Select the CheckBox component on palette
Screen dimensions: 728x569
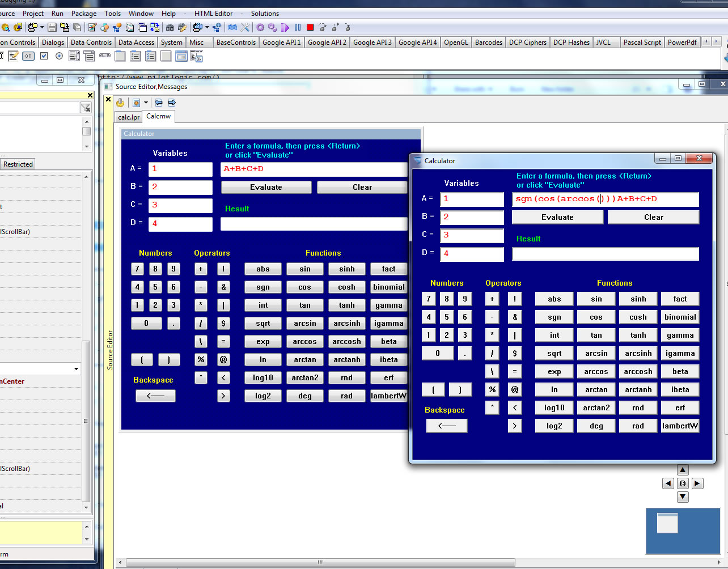pos(44,56)
